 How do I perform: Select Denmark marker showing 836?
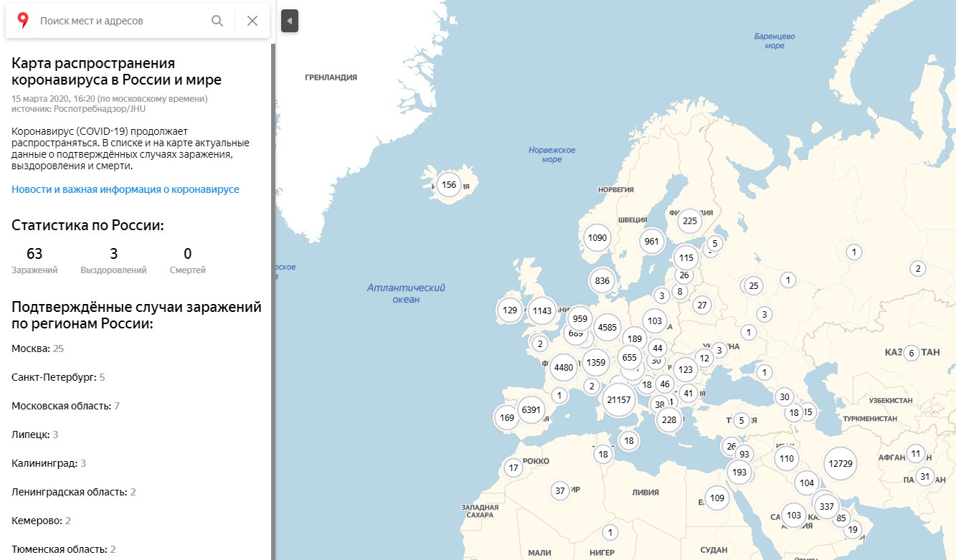tap(602, 281)
